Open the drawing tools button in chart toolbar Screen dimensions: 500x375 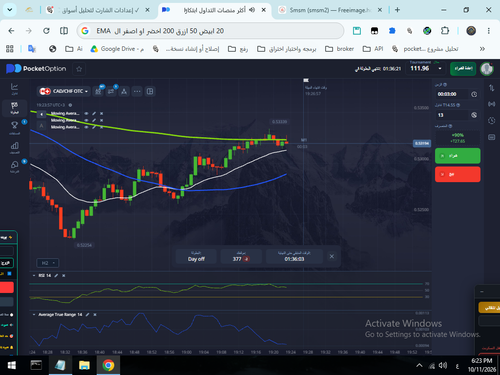pyautogui.click(x=111, y=91)
